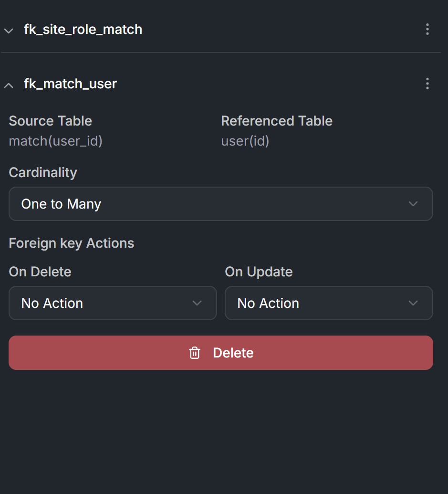Select the fk_match_user relationship title
This screenshot has height=494, width=448.
point(71,84)
